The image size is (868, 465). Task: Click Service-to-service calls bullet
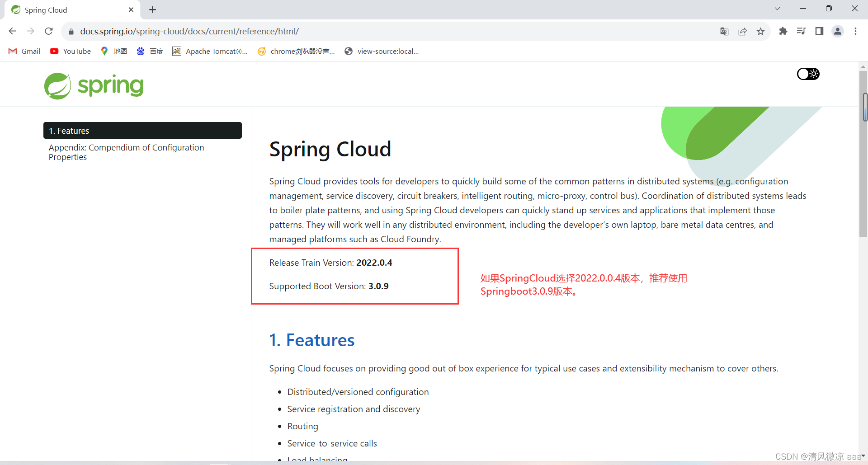click(332, 443)
